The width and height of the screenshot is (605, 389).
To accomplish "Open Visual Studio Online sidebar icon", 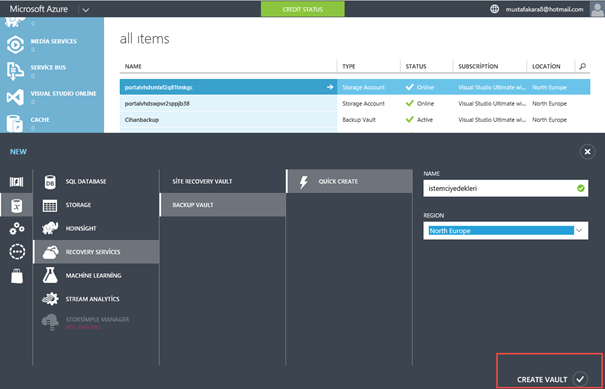I will pos(15,97).
